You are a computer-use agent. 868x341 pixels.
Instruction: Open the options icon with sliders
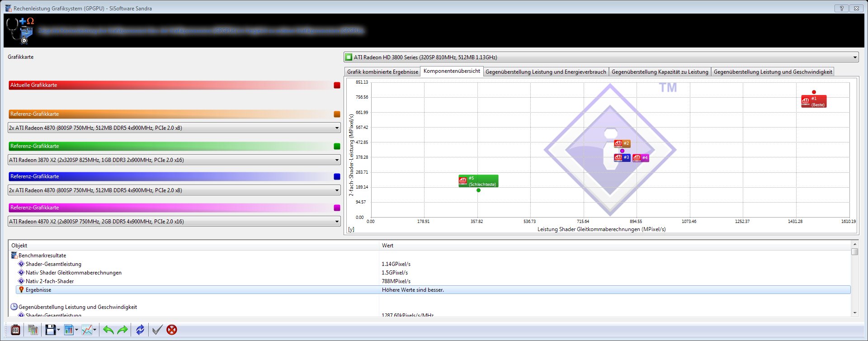coord(15,330)
